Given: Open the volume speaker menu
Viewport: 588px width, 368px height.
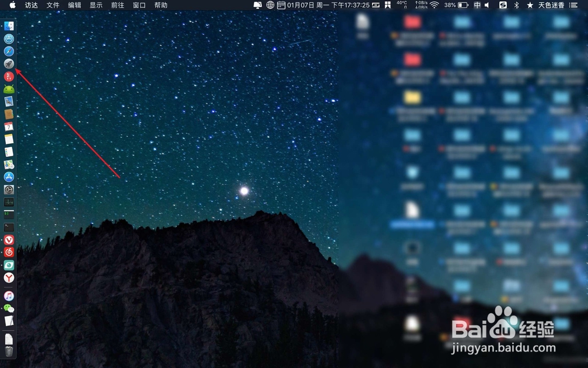Looking at the screenshot, I should [x=487, y=5].
